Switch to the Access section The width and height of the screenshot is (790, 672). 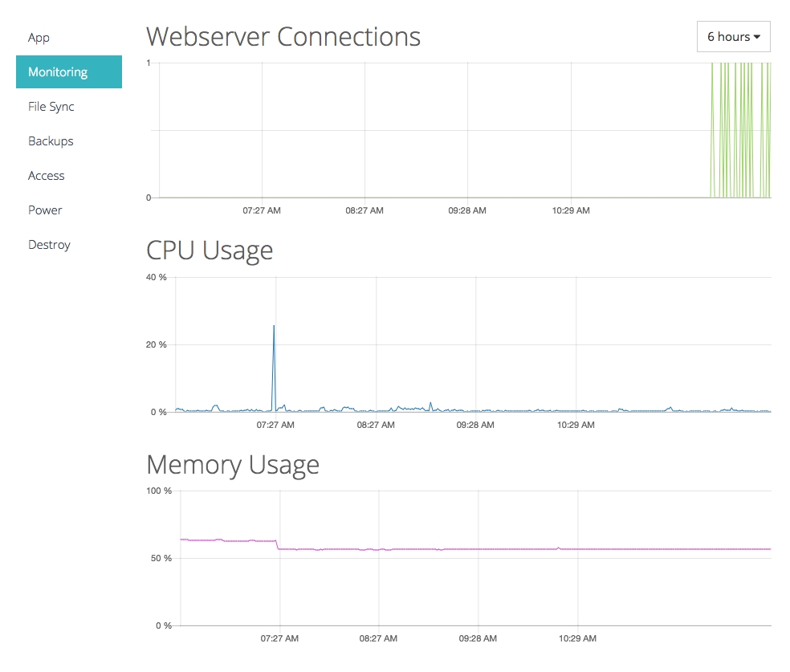46,176
